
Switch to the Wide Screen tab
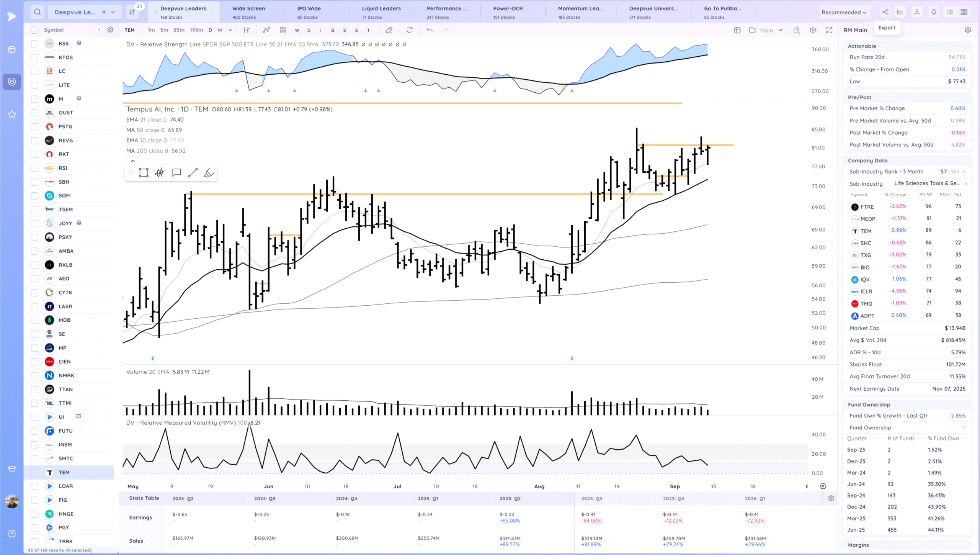pyautogui.click(x=249, y=12)
